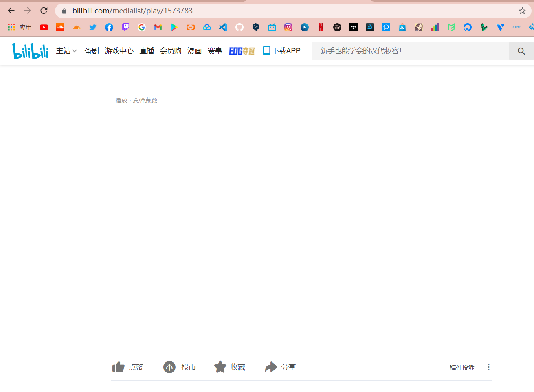Open the PlayStation Store bookmark
The height and width of the screenshot is (392, 534).
coord(402,27)
